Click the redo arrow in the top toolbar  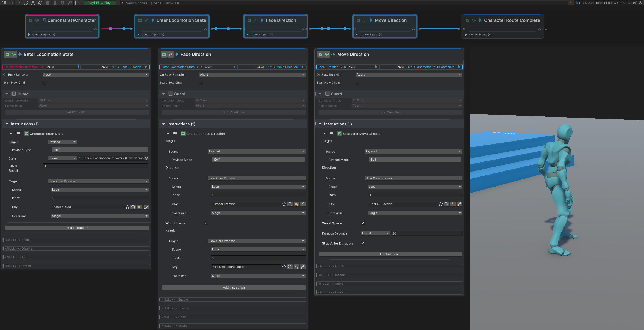18,3
